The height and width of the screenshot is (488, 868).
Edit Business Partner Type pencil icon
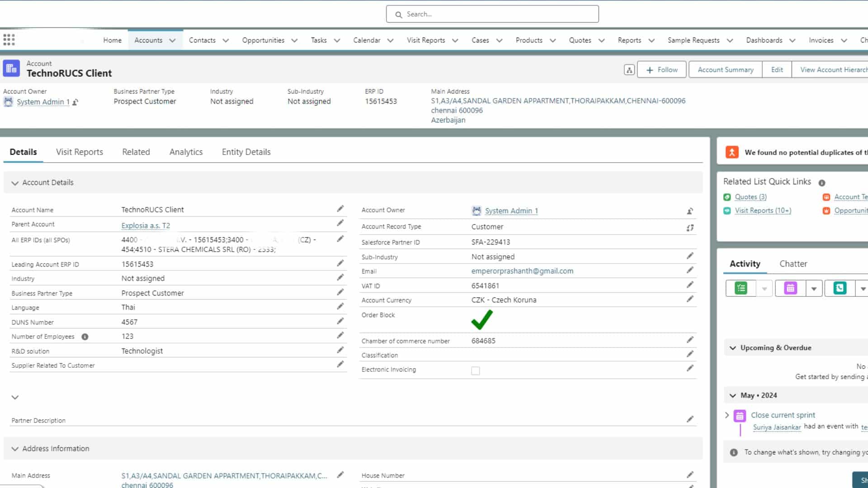[x=340, y=292]
